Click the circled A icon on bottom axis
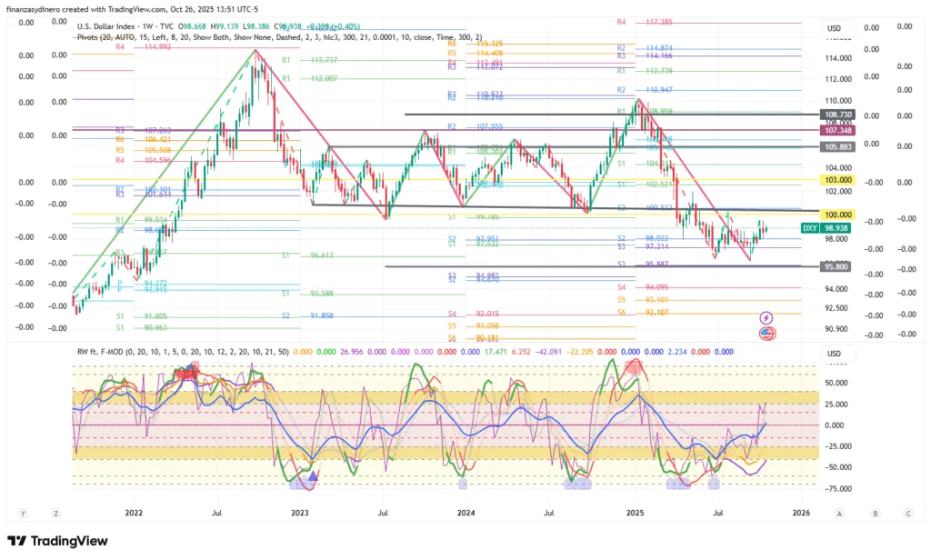 point(840,513)
